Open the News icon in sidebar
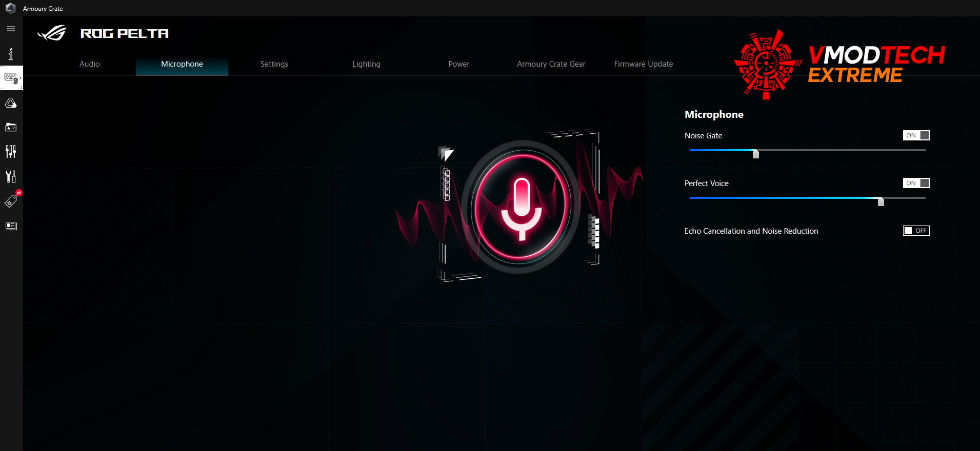980x451 pixels. click(11, 225)
